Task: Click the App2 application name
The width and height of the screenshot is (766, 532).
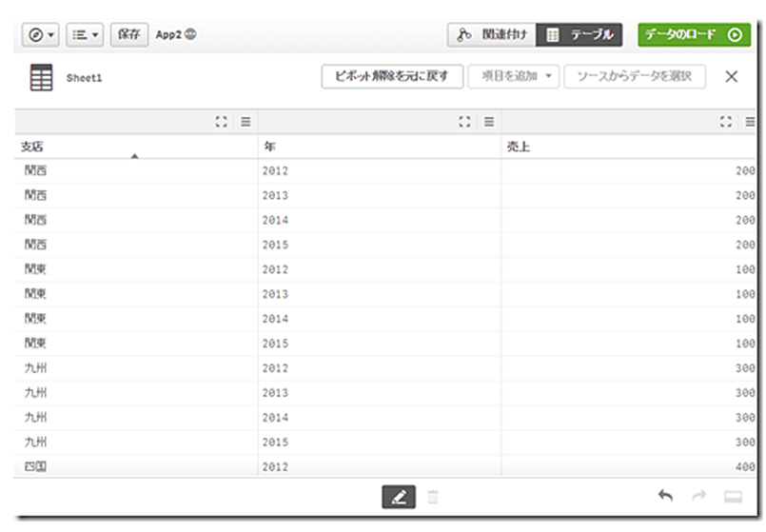Action: [168, 34]
